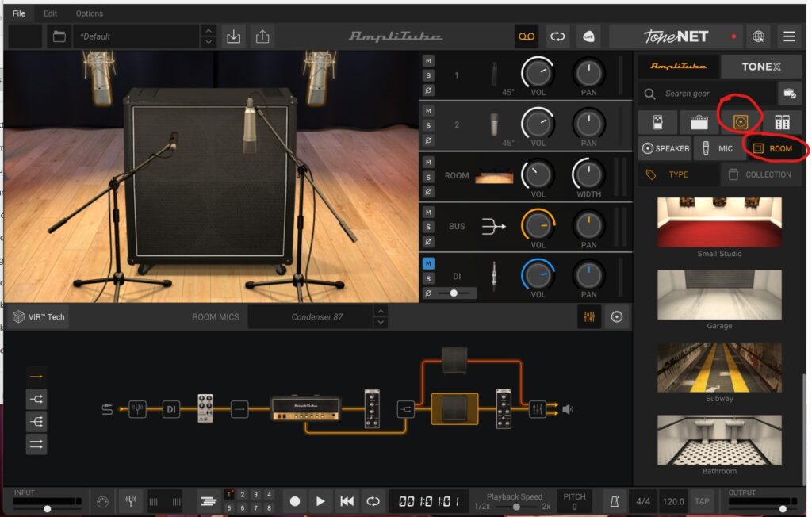Open the hamburger main menu
812x517 pixels.
point(789,36)
